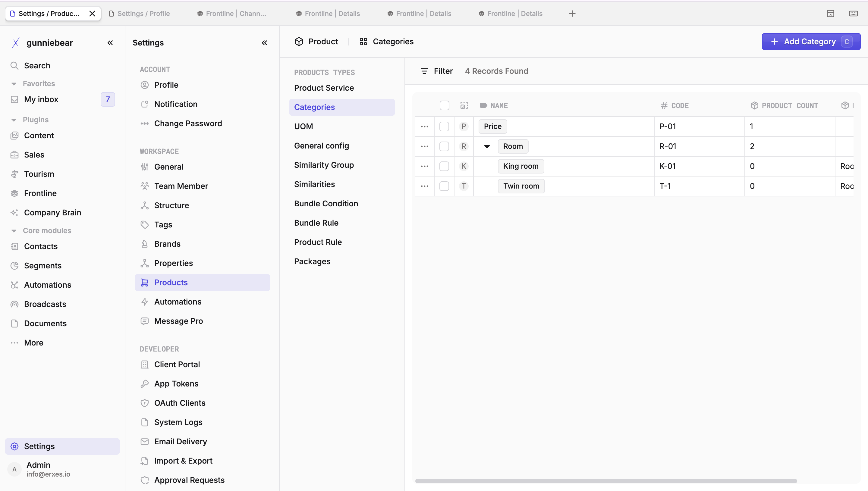Collapse the Settings panel
The width and height of the screenshot is (868, 491).
click(265, 43)
